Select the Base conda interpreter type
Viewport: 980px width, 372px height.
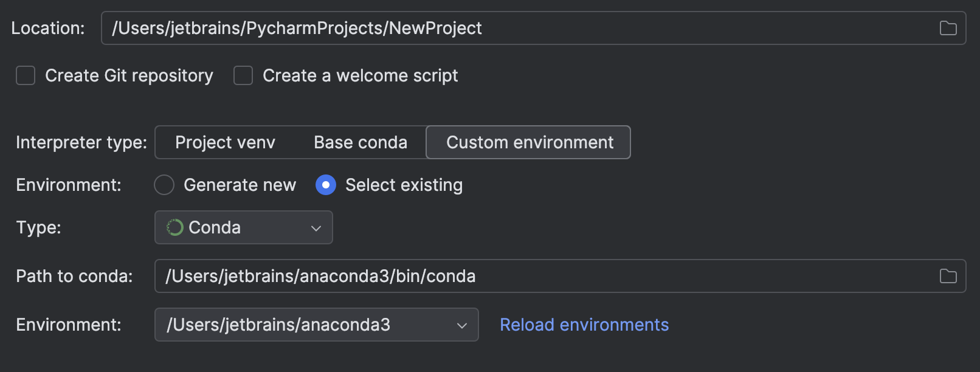pos(360,142)
